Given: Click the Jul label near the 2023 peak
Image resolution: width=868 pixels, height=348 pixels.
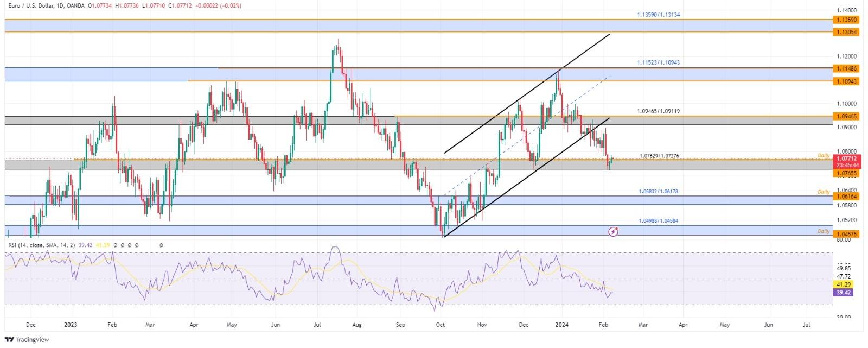Looking at the screenshot, I should click(x=317, y=325).
